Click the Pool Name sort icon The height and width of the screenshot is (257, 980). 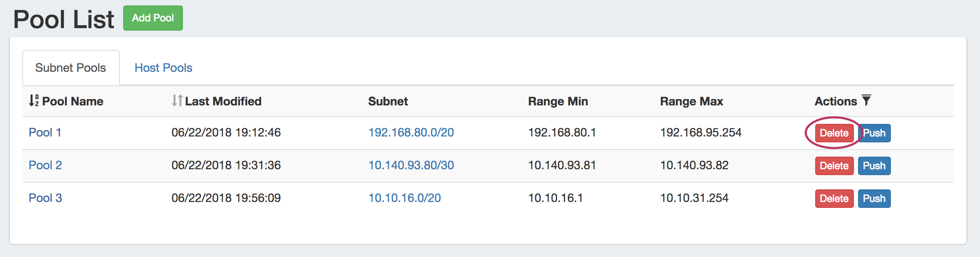click(34, 101)
